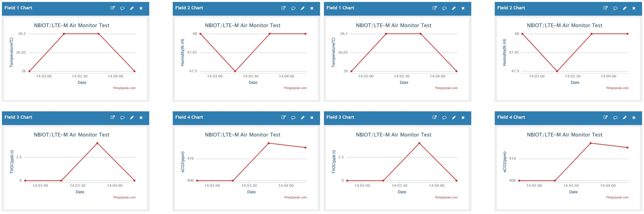Open first Field 3 Chart in new window
This screenshot has width=644, height=214.
[x=113, y=117]
